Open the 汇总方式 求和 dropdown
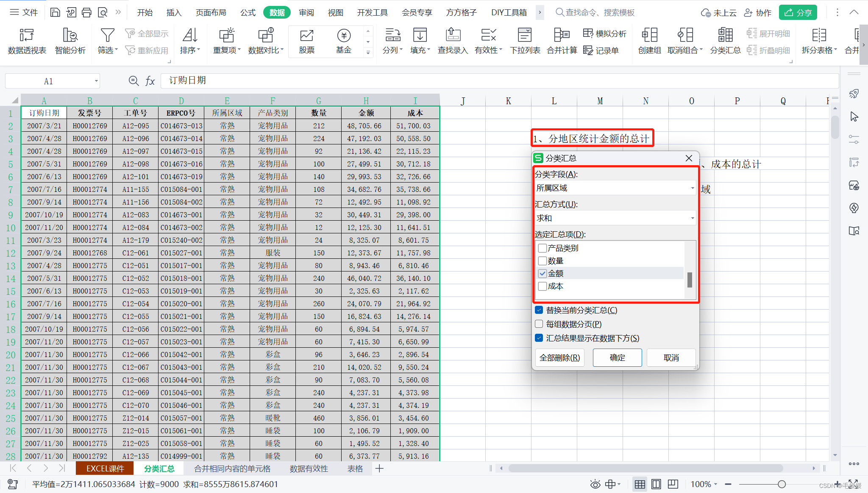This screenshot has width=868, height=493. click(692, 218)
